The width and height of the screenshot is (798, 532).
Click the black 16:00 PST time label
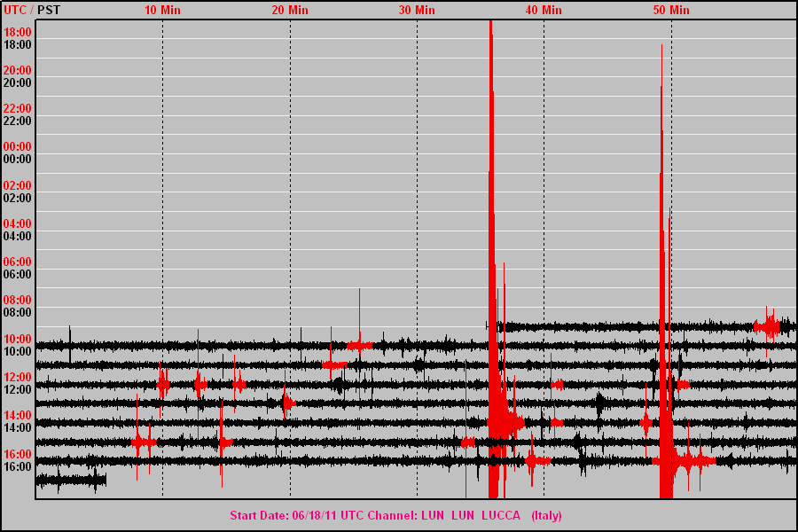(18, 467)
